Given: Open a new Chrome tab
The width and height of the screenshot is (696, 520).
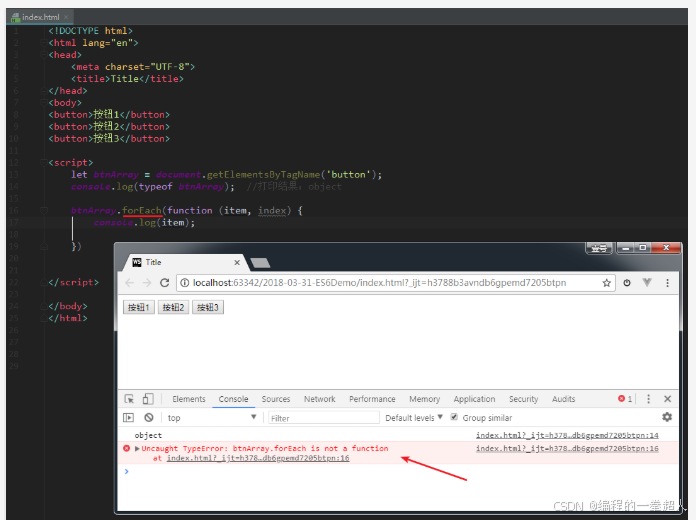Looking at the screenshot, I should [x=260, y=263].
